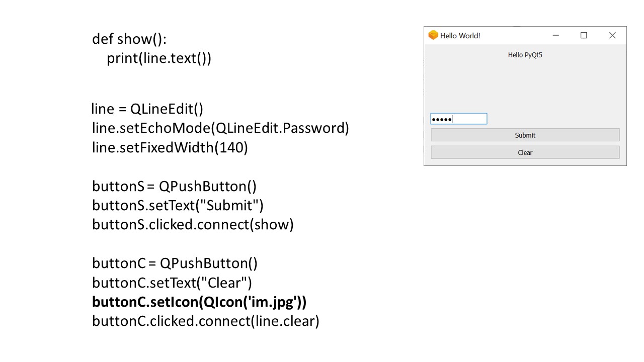Image resolution: width=644 pixels, height=362 pixels.
Task: Maximize the Hello World! window
Action: click(x=584, y=35)
